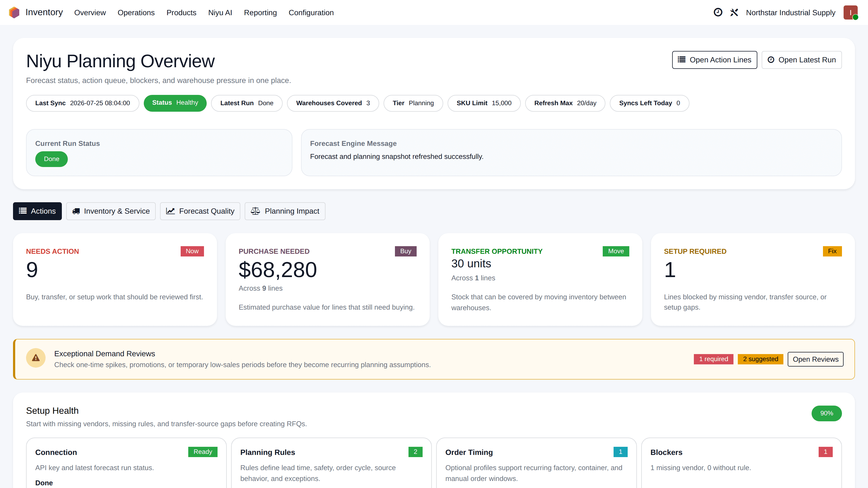Open the Planning Rules setup card

pyautogui.click(x=331, y=463)
